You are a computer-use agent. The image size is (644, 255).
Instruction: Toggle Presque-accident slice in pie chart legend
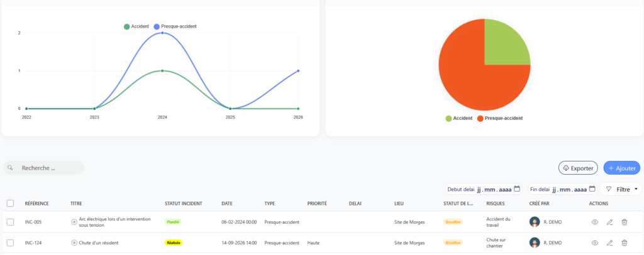pyautogui.click(x=500, y=118)
